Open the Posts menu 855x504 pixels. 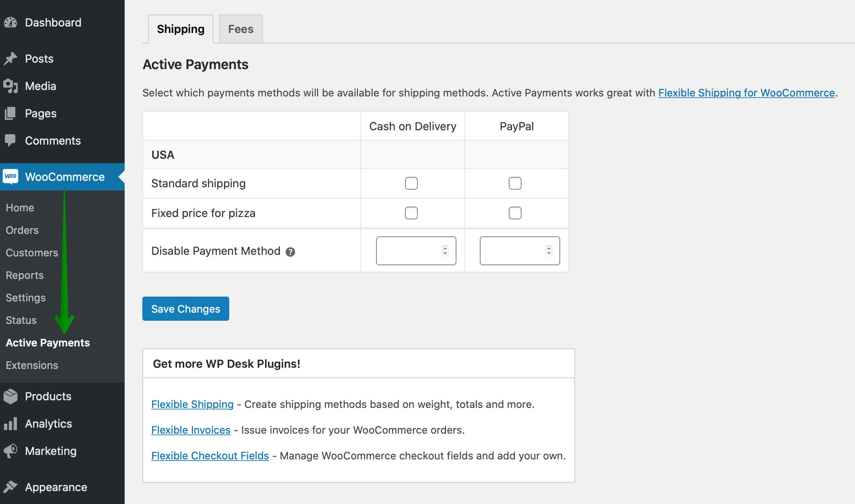tap(39, 59)
